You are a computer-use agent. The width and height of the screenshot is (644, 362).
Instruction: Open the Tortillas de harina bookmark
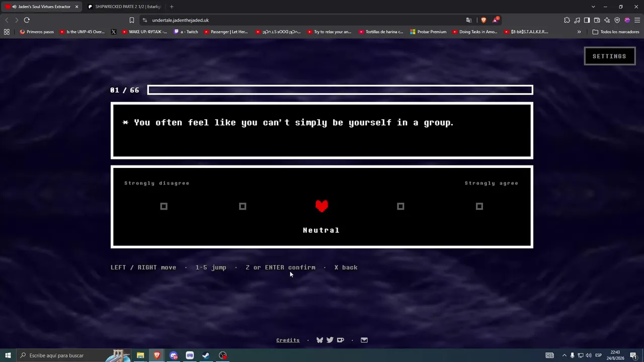point(381,32)
